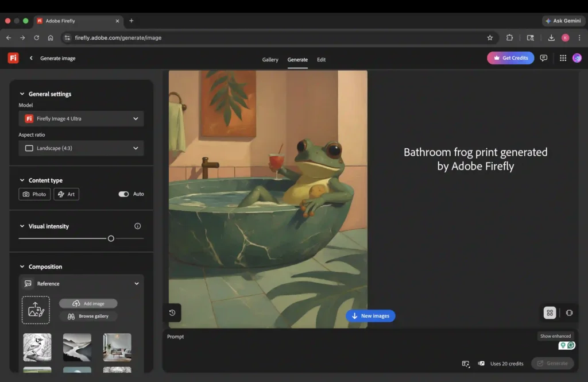Click the history icon below the image
This screenshot has height=382, width=588.
(x=172, y=312)
